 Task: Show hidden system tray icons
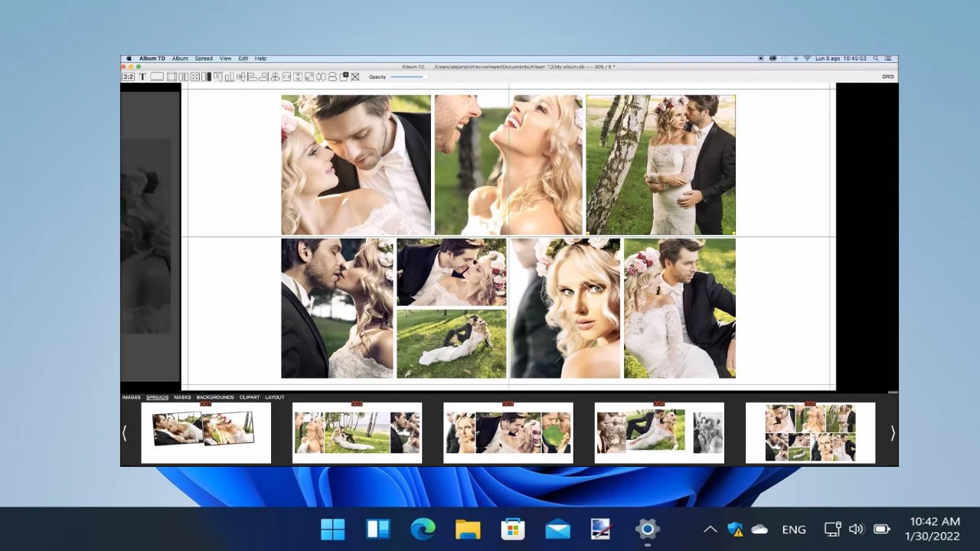(710, 529)
